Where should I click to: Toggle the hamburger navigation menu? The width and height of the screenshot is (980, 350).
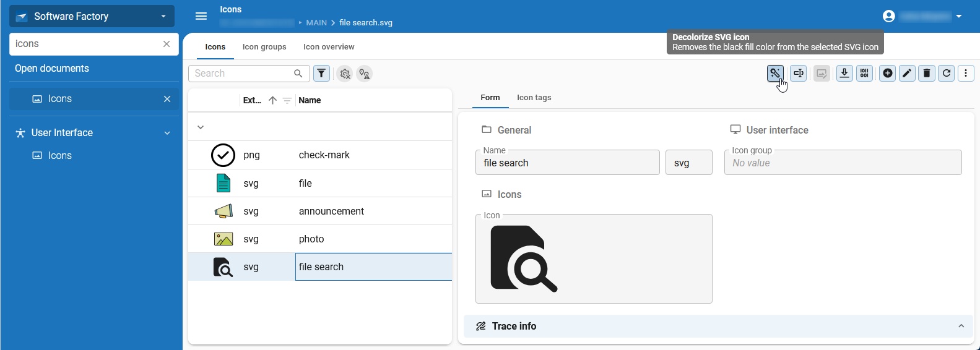(201, 16)
